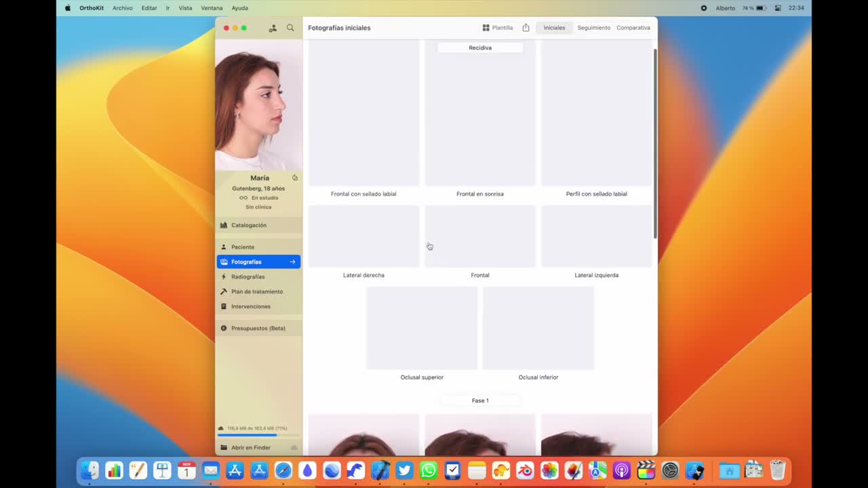Open Final Cut Pro from the Dock
The height and width of the screenshot is (488, 868).
tap(646, 470)
